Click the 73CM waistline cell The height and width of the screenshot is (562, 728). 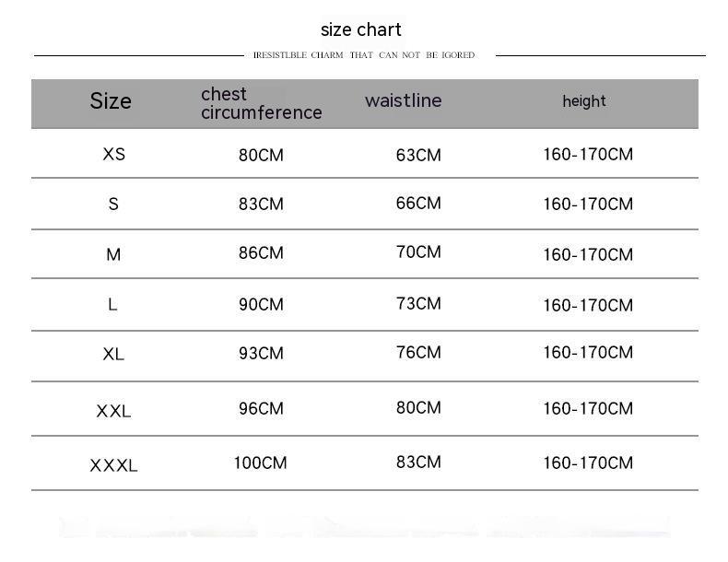(418, 303)
